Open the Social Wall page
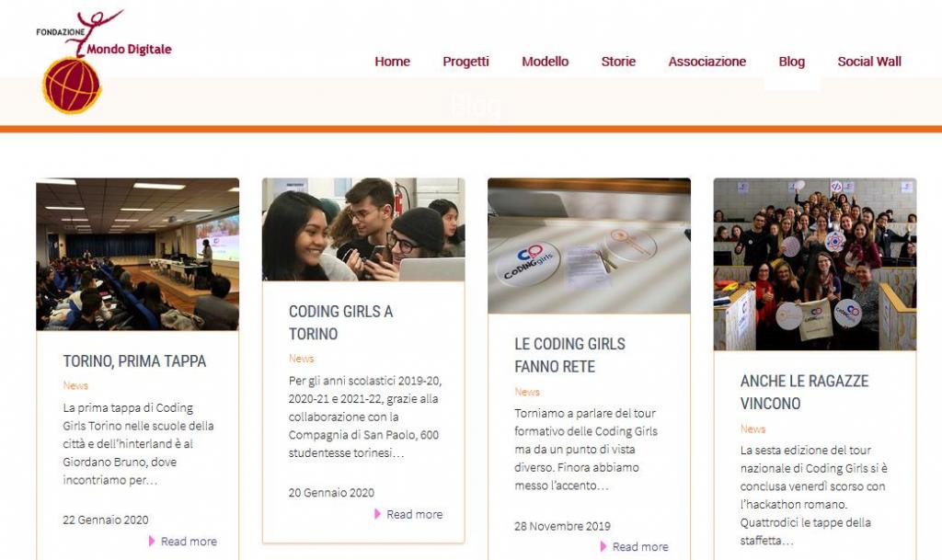The height and width of the screenshot is (560, 942). (x=869, y=62)
